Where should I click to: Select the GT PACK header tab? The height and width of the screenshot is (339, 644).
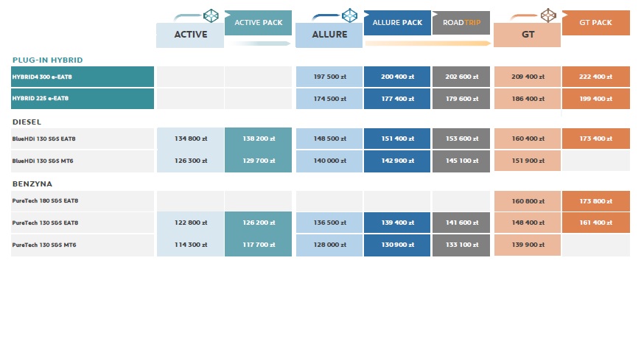coord(595,23)
